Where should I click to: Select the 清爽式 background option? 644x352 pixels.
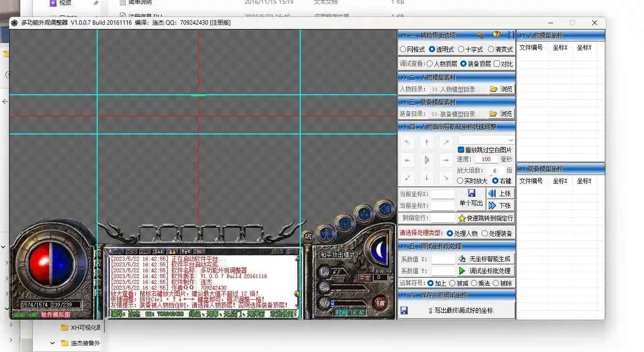click(500, 49)
